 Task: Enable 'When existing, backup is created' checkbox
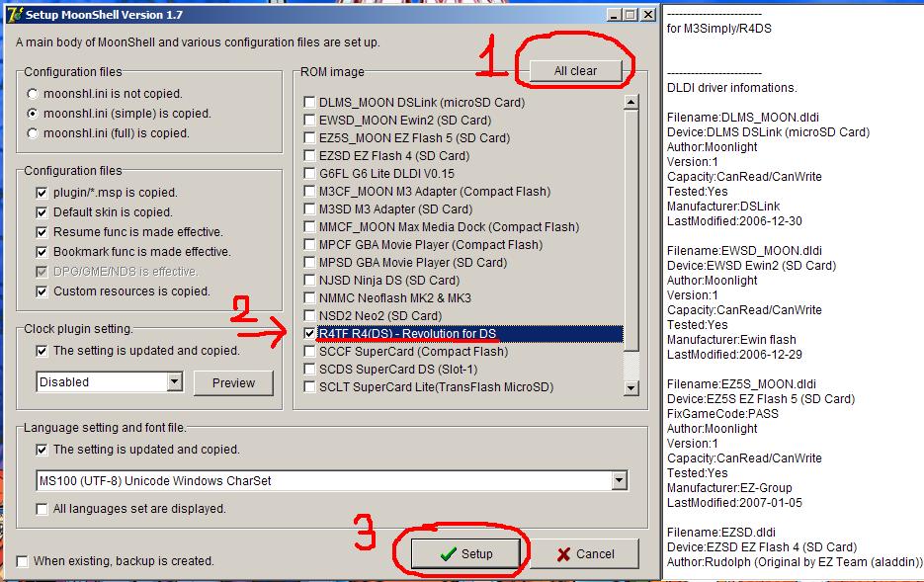[x=23, y=561]
